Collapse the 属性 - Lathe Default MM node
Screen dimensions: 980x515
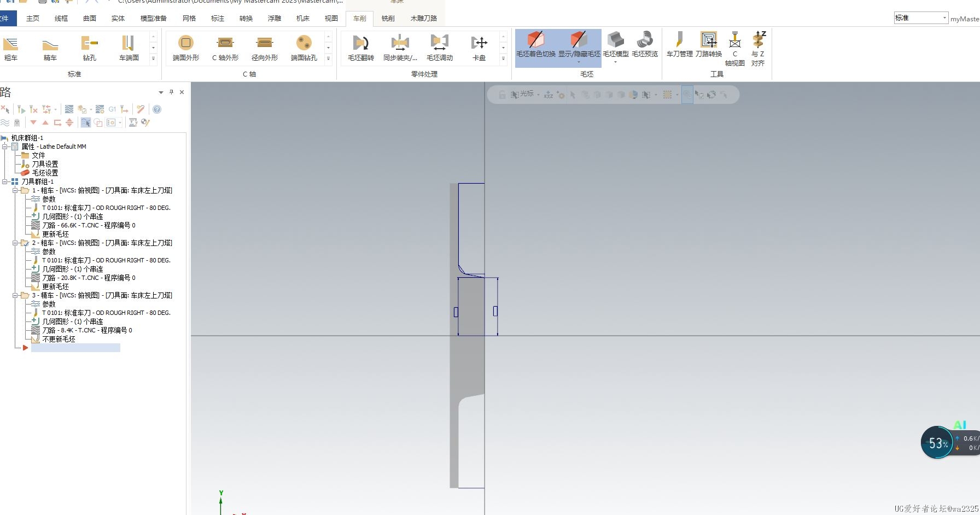tap(5, 147)
